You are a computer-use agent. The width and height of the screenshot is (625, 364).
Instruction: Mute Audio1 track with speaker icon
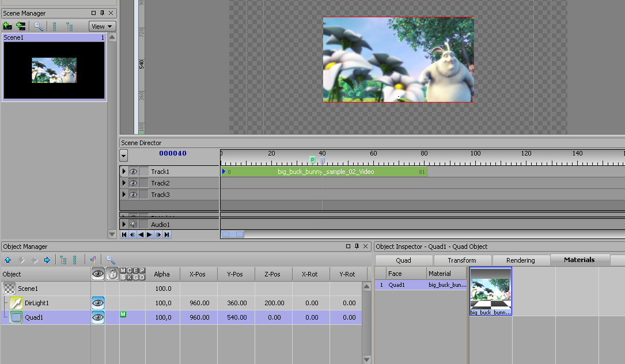tap(133, 224)
